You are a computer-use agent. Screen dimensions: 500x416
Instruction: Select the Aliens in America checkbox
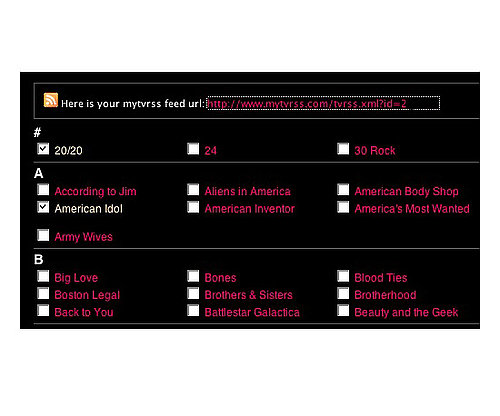(193, 189)
